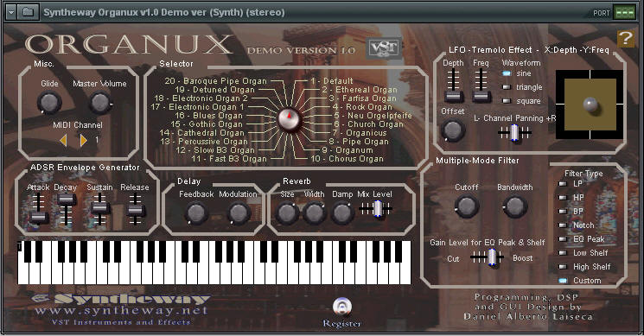Choose preset 4 - Rock Organ
The width and height of the screenshot is (644, 336).
pos(363,107)
